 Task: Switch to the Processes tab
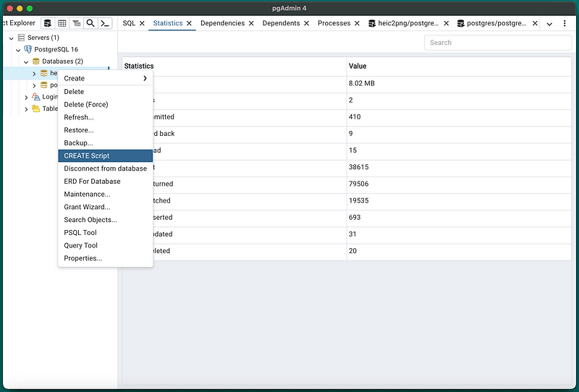tap(334, 23)
